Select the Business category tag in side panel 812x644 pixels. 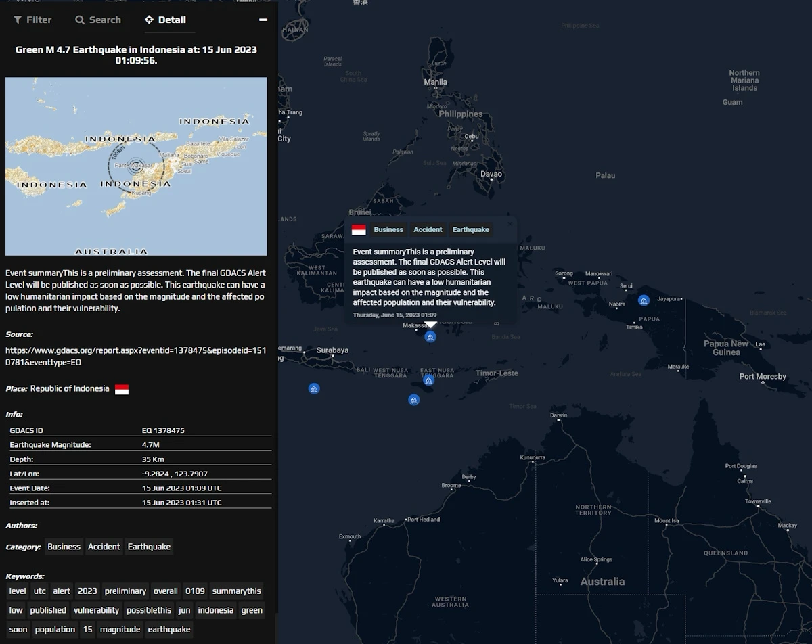point(64,547)
